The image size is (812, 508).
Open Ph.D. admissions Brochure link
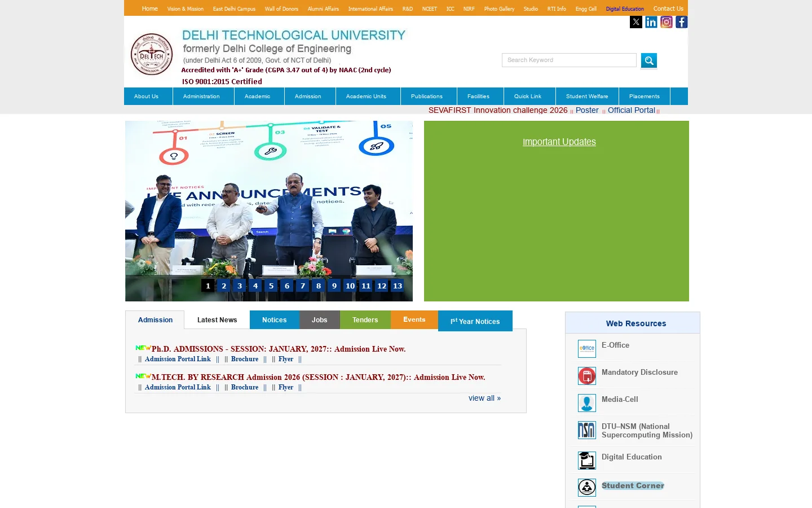click(x=245, y=359)
